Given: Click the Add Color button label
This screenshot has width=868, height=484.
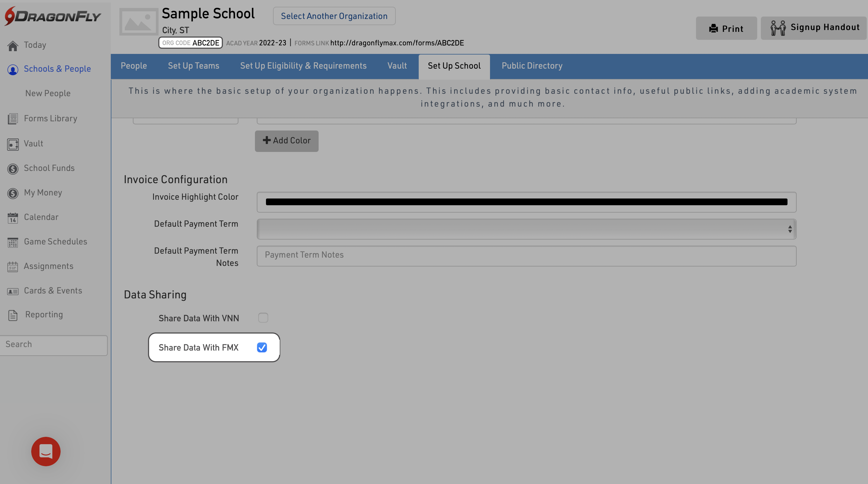Looking at the screenshot, I should point(291,140).
